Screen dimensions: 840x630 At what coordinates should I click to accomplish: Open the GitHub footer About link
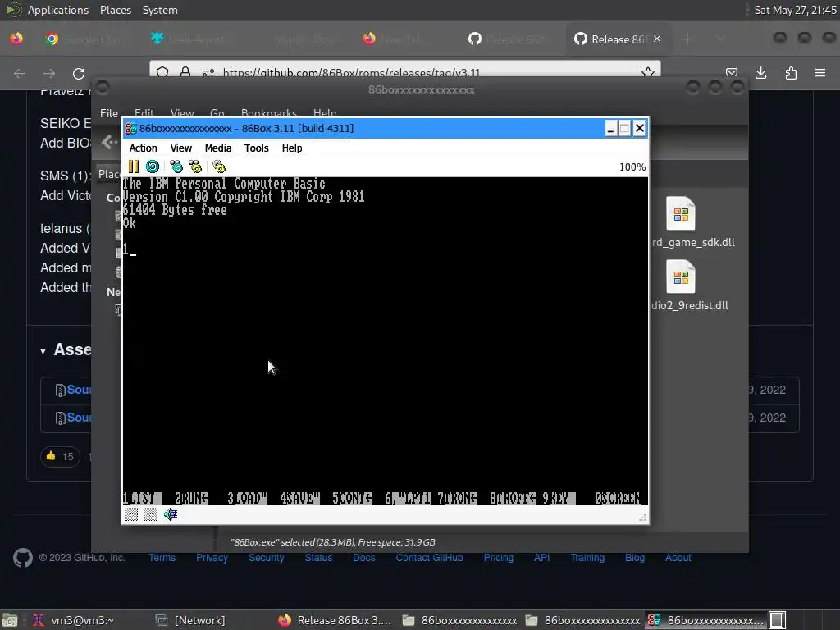(x=678, y=558)
